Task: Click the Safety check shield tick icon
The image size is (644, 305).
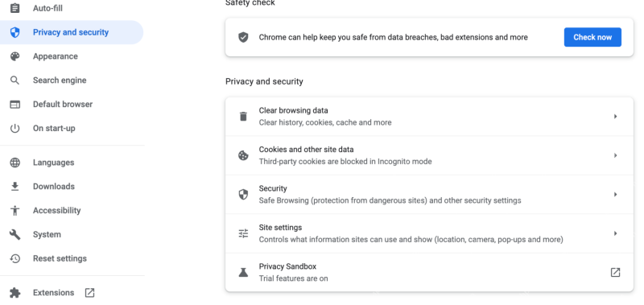Action: click(x=243, y=37)
